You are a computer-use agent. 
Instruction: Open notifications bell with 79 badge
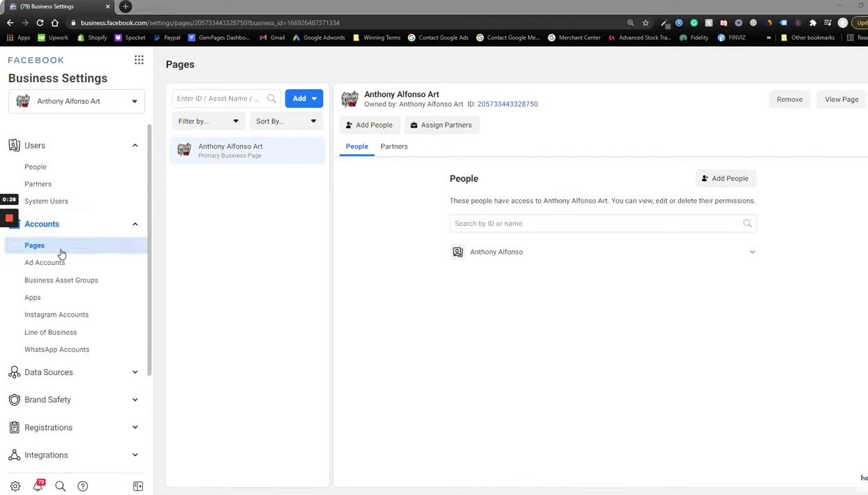point(38,486)
